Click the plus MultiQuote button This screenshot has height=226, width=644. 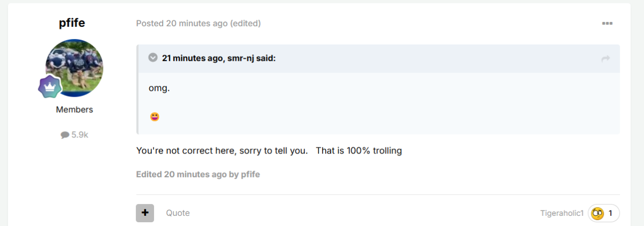(145, 213)
